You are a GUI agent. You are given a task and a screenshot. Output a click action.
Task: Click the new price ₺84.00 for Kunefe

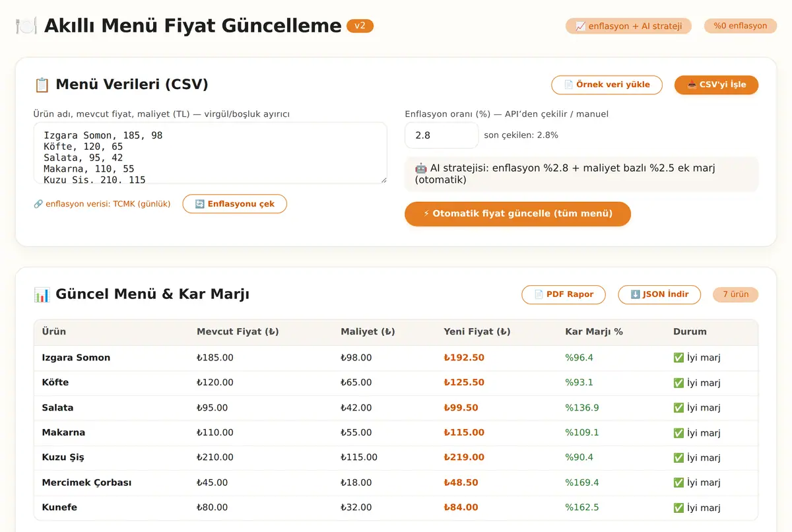[461, 508]
